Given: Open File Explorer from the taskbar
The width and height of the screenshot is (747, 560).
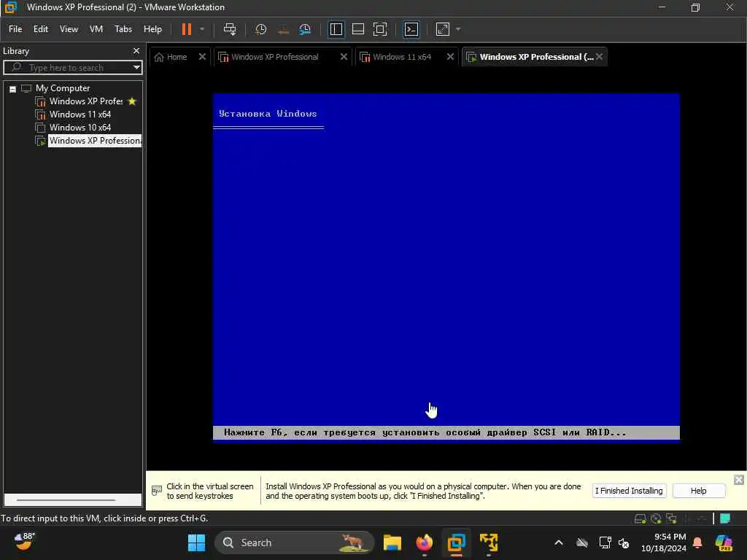Looking at the screenshot, I should point(392,542).
